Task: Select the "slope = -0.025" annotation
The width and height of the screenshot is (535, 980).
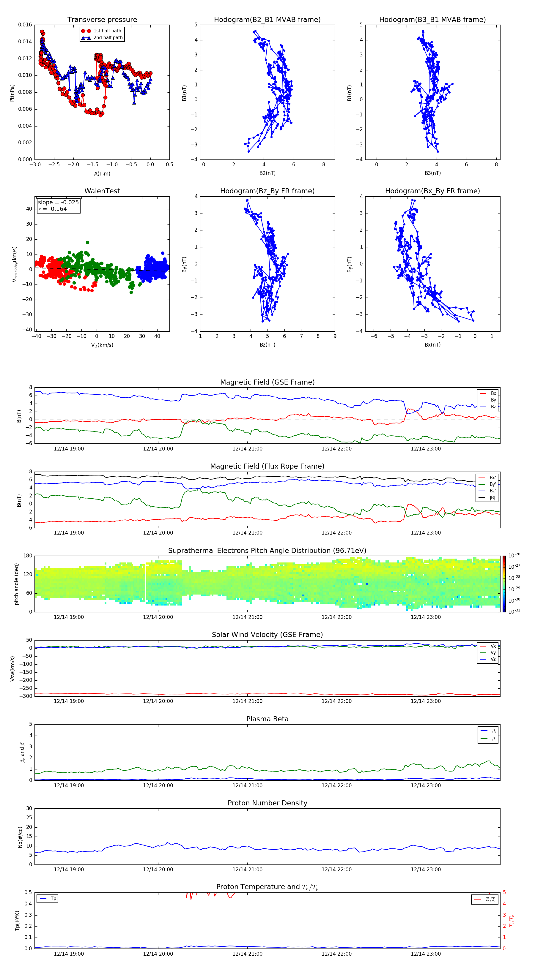Action: (58, 203)
